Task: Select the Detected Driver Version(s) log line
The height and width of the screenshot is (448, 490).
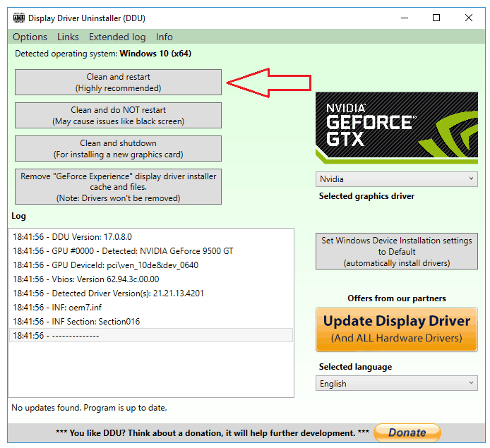Action: pos(108,293)
